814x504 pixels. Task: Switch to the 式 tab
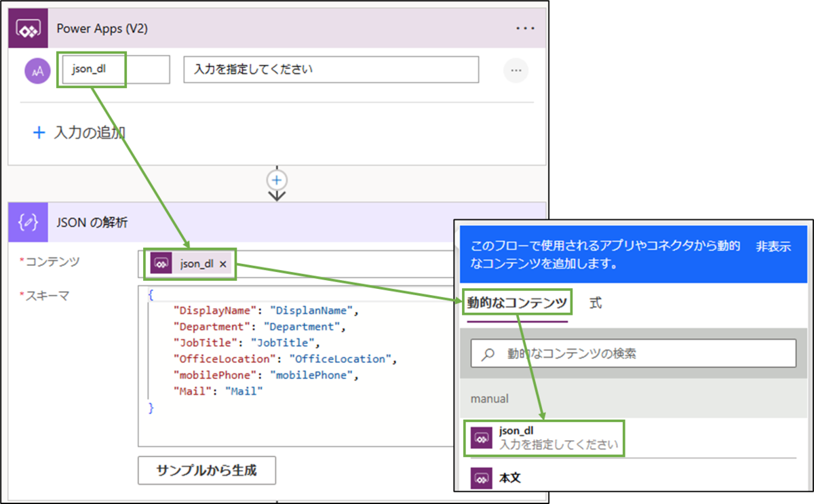point(595,303)
